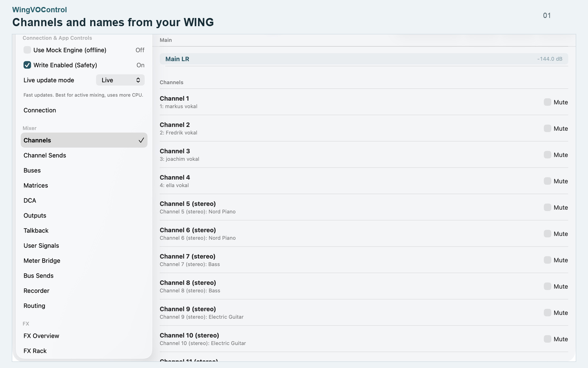Mute Channel 6 (stereo) Nord Piano
Viewport: 588px width, 368px height.
coord(548,234)
